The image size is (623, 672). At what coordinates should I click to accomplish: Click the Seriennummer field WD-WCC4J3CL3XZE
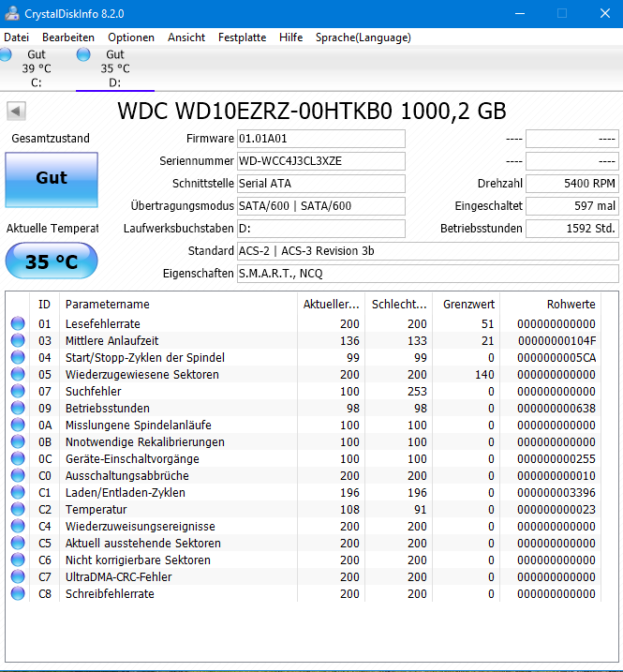[x=321, y=161]
